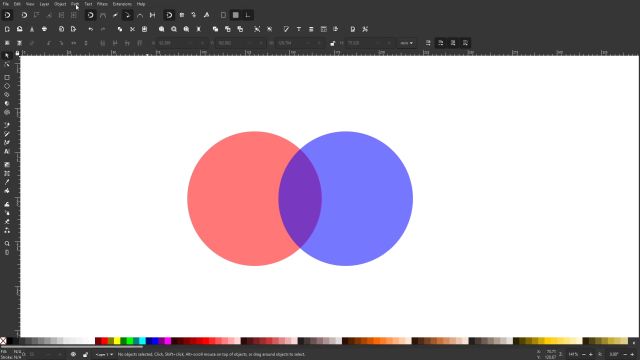Open the current layer dropdown in status bar

tap(104, 355)
